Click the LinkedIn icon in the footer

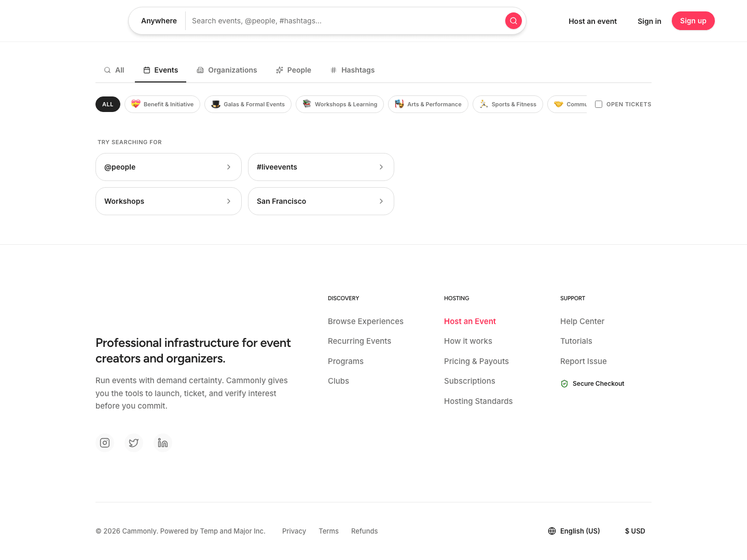(162, 442)
